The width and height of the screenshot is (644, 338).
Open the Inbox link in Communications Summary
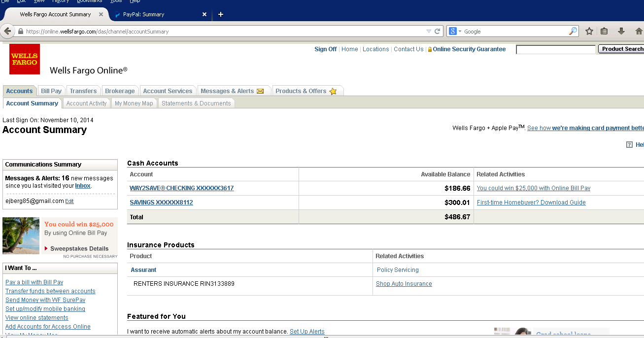tap(83, 186)
